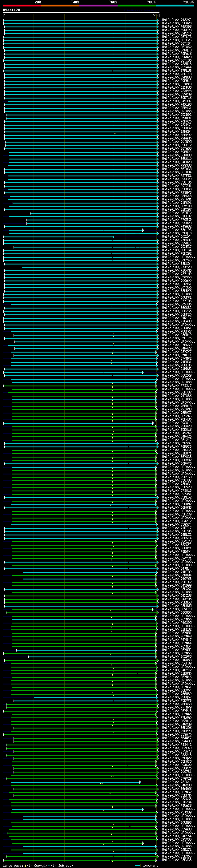Select hit label UniRef100_C5WQT0
The image size is (197, 868).
177,233
